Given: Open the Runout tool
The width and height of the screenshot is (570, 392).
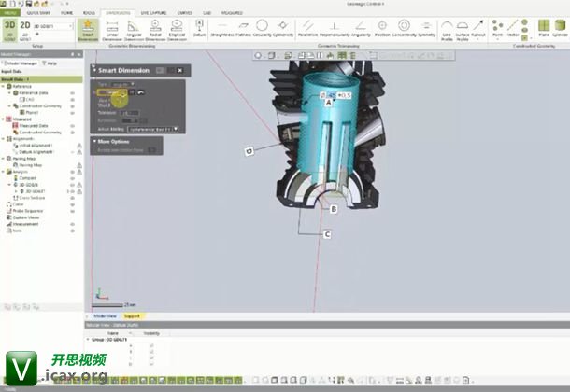Looking at the screenshot, I should (478, 30).
